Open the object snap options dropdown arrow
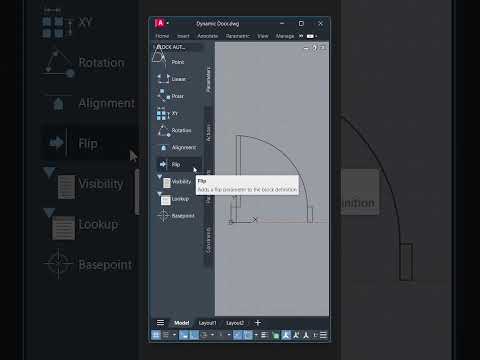480x360 pixels. pyautogui.click(x=256, y=335)
